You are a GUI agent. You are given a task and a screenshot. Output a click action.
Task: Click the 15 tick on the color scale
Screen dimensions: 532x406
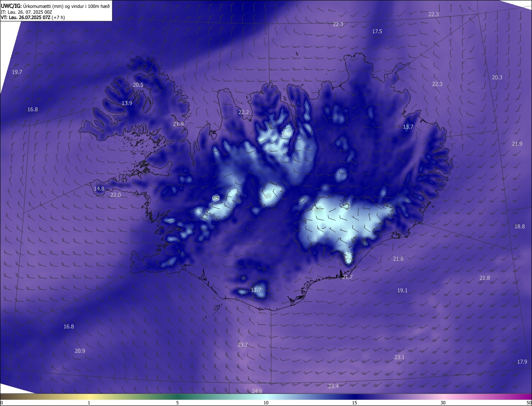[x=355, y=403]
